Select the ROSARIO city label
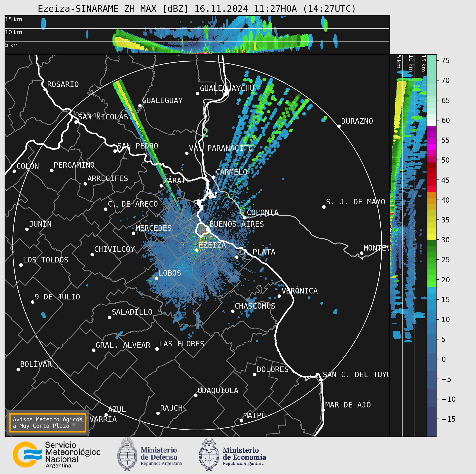The height and width of the screenshot is (474, 476). (63, 84)
